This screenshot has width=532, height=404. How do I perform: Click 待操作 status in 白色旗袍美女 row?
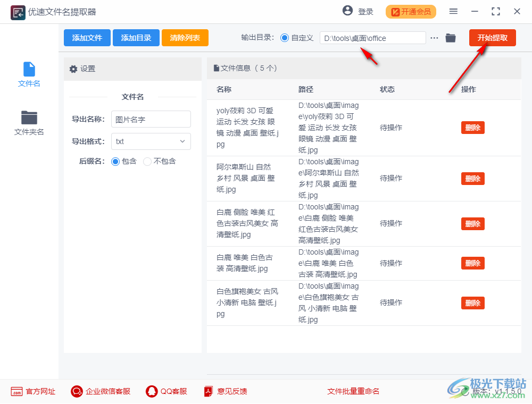pos(391,302)
